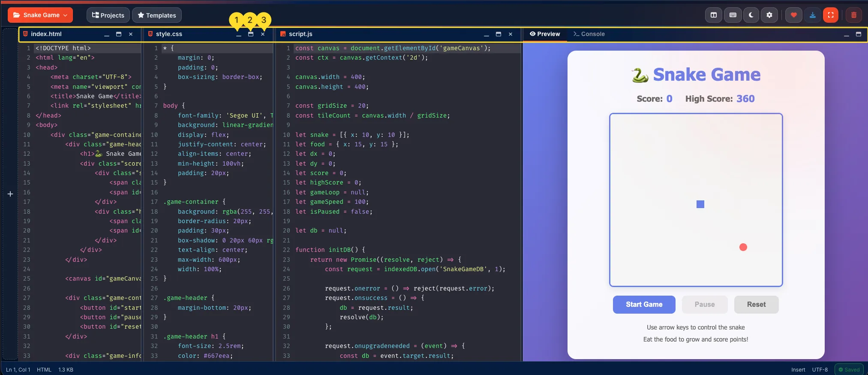Click the Reset button in preview
Viewport: 868px width, 375px height.
tap(756, 305)
